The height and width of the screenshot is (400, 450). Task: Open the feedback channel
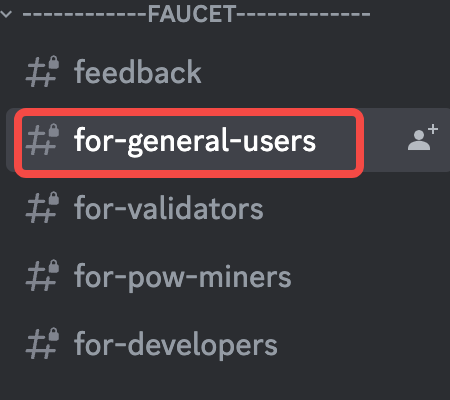click(138, 71)
